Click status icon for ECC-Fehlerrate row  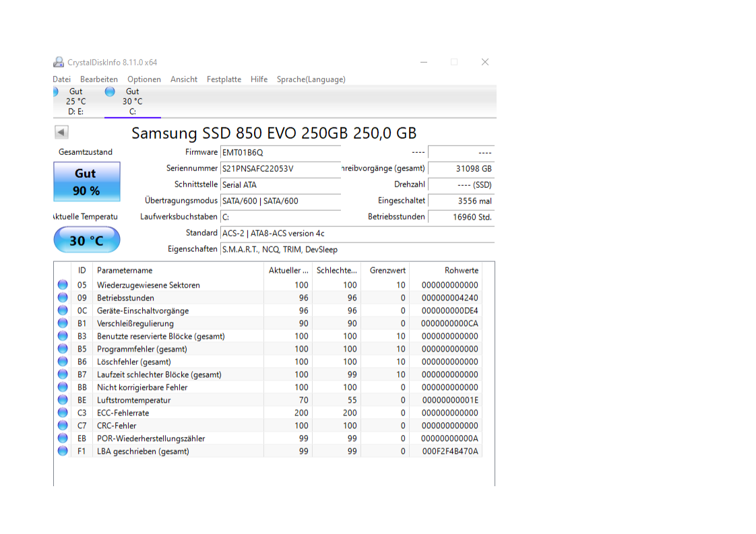pyautogui.click(x=63, y=413)
